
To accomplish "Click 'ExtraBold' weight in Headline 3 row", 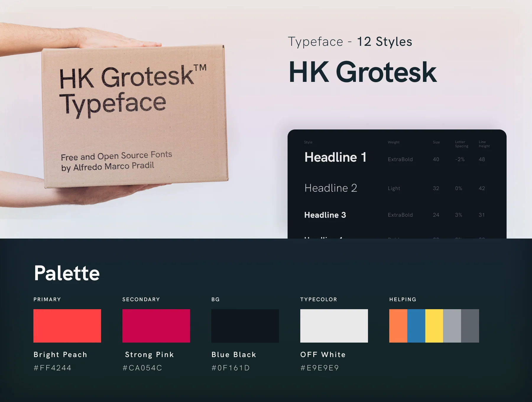I will tap(400, 215).
